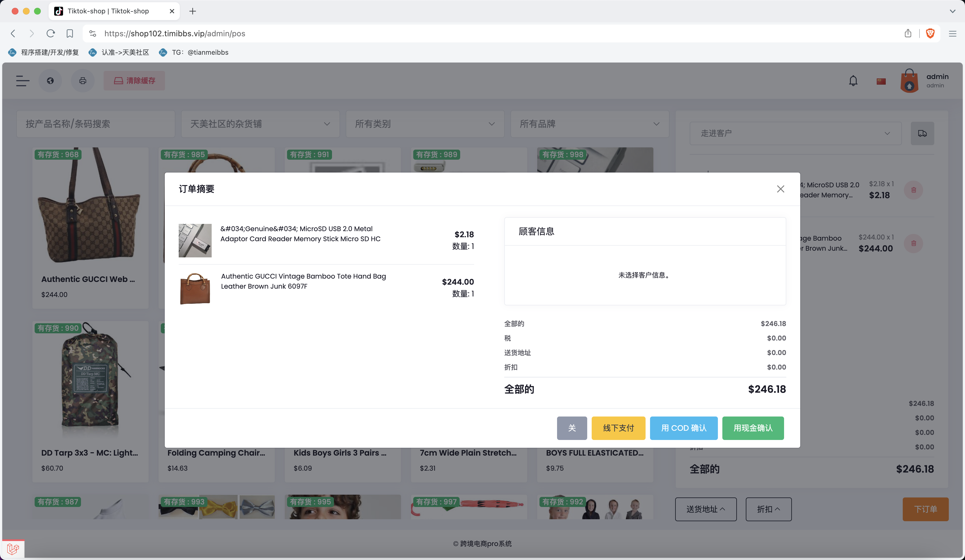Click the 有存货 : 968 stock badge
This screenshot has width=965, height=560.
pos(58,154)
